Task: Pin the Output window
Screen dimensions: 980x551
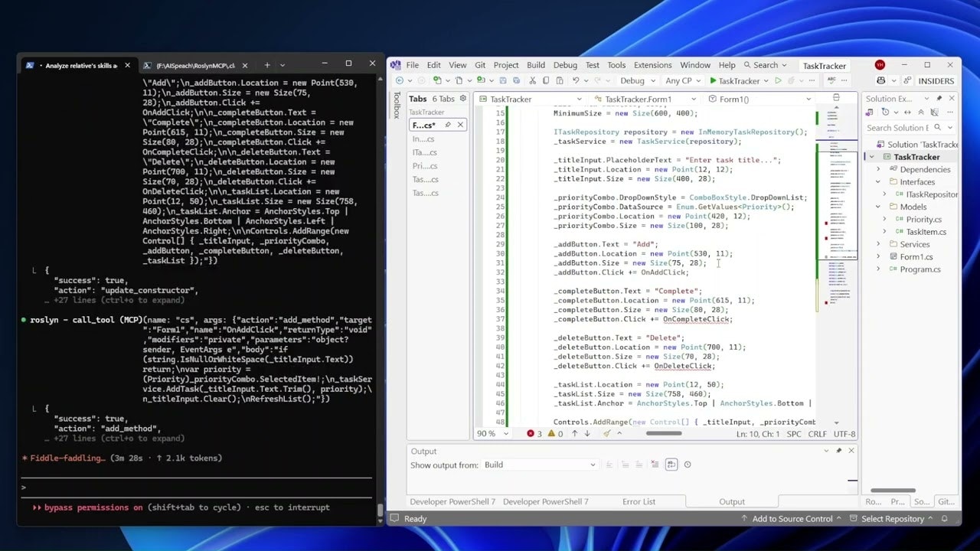Action: point(838,451)
